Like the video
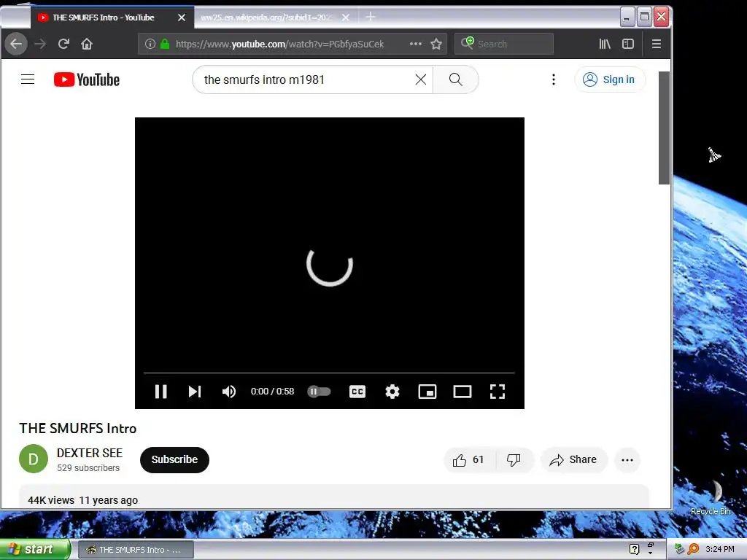Screen dimensions: 747x560 469,459
